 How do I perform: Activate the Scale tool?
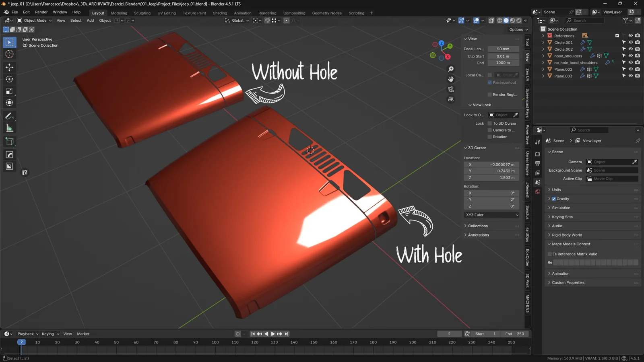click(x=9, y=91)
